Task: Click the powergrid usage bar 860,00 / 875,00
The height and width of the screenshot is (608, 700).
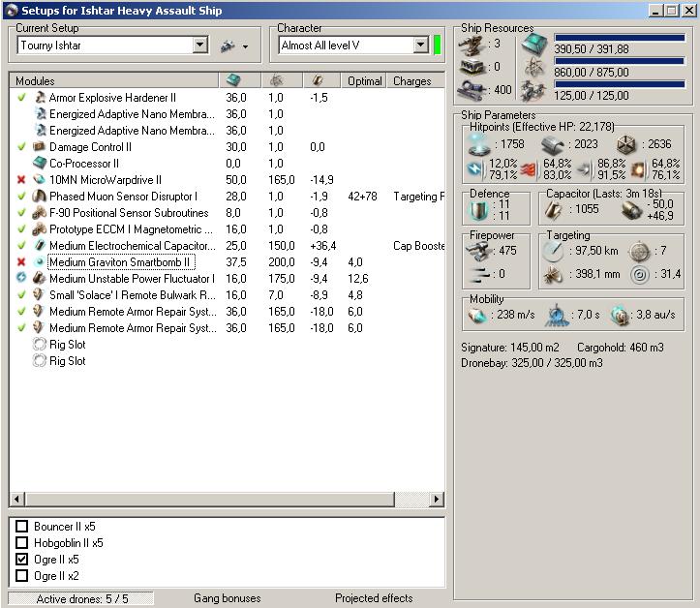Action: (x=620, y=61)
